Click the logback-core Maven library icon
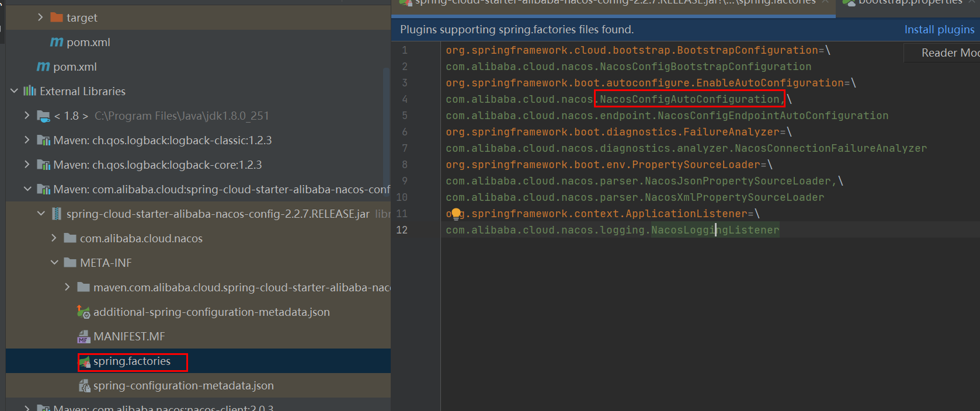The height and width of the screenshot is (411, 980). click(43, 165)
